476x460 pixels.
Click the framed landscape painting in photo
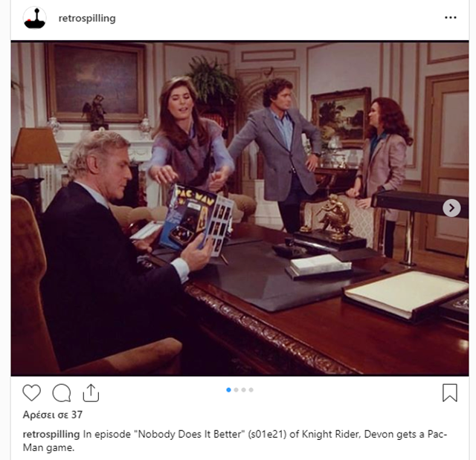point(341,117)
